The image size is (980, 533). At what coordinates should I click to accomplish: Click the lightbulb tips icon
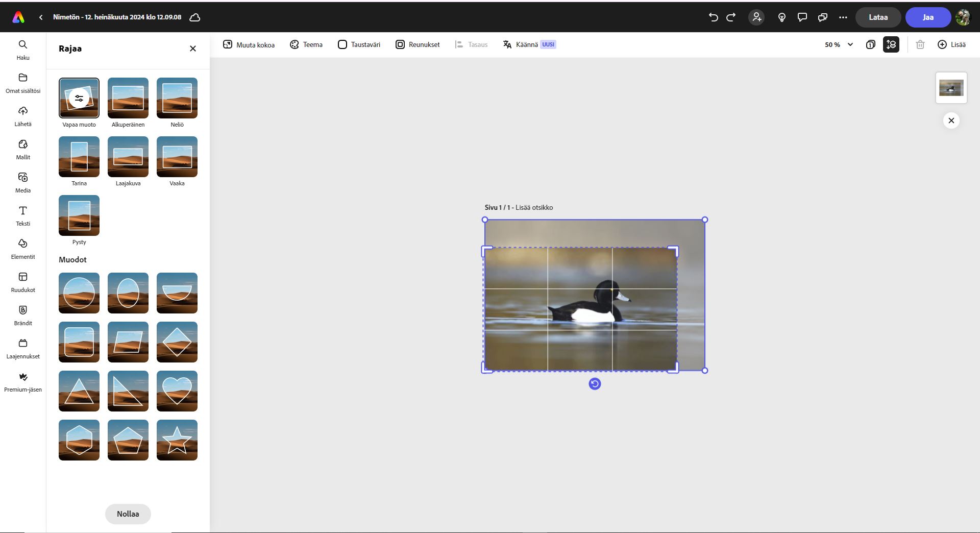click(781, 17)
